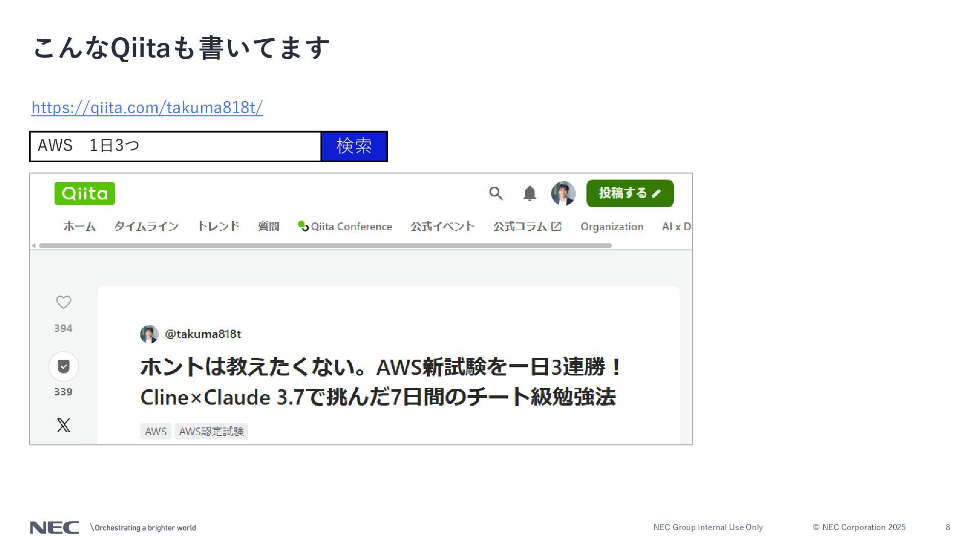Click the AWS 1日3つ search field
This screenshot has height=551, width=980.
[175, 146]
